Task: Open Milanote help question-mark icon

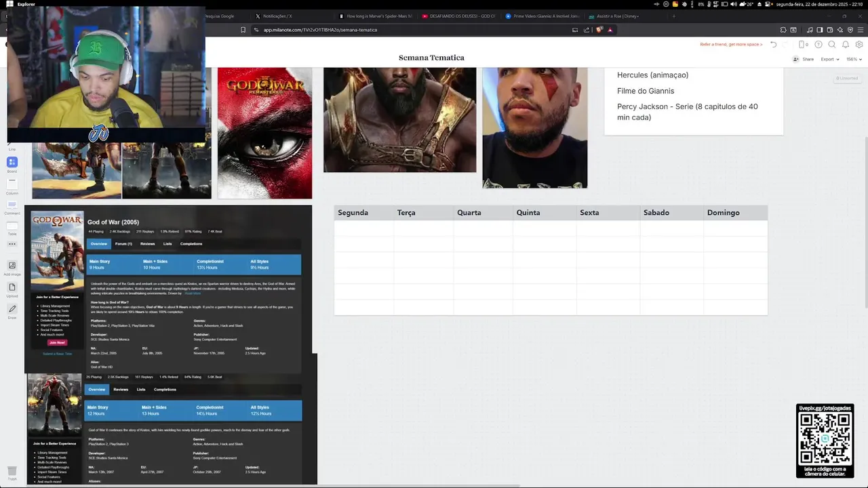Action: pos(818,45)
